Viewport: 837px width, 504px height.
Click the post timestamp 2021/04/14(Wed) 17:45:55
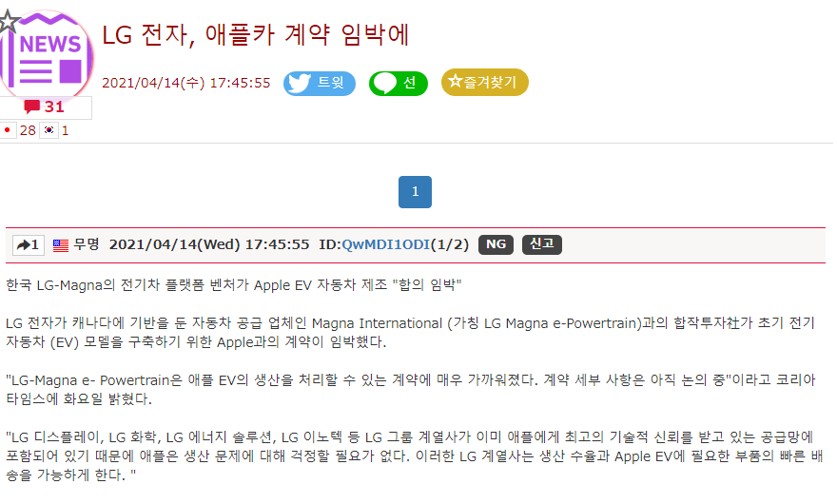209,244
